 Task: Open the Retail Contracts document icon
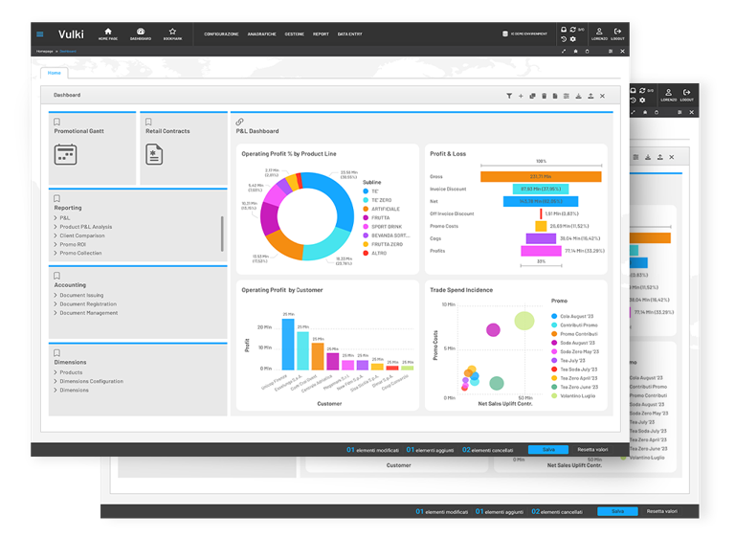[154, 154]
